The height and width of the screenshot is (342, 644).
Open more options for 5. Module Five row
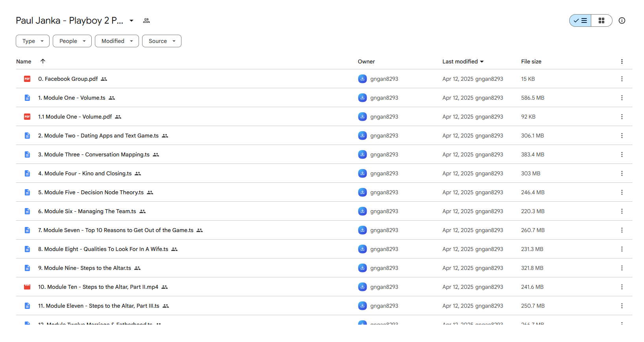[x=622, y=192]
